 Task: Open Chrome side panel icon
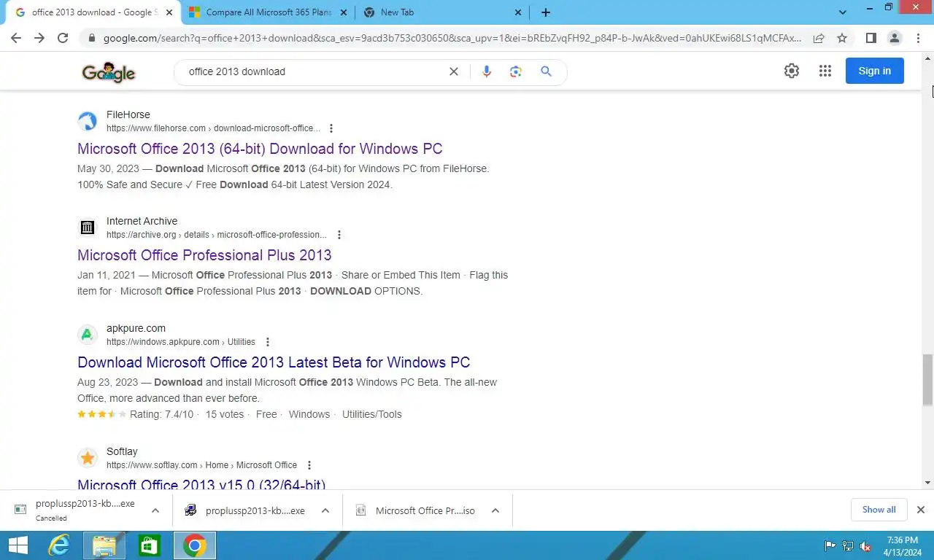(x=871, y=38)
